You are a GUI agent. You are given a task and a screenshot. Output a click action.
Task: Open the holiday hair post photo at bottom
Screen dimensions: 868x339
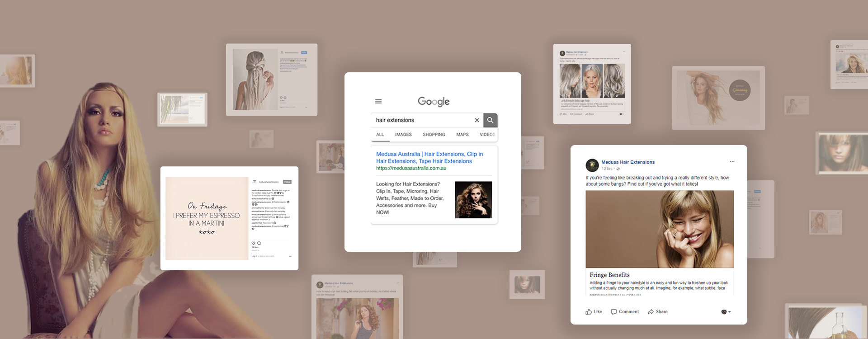tap(357, 318)
